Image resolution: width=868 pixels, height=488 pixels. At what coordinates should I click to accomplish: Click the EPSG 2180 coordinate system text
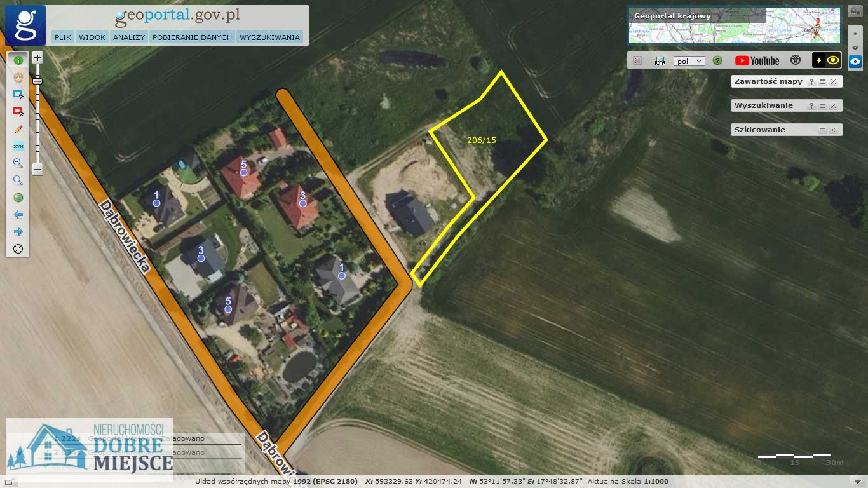pyautogui.click(x=325, y=482)
